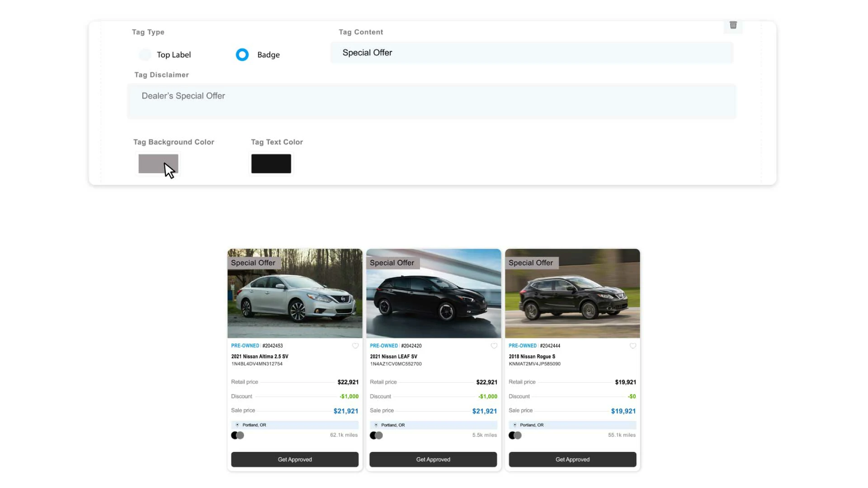Image resolution: width=868 pixels, height=488 pixels.
Task: Favorite the 2021 Nissan Altima heart icon
Action: [x=355, y=346]
